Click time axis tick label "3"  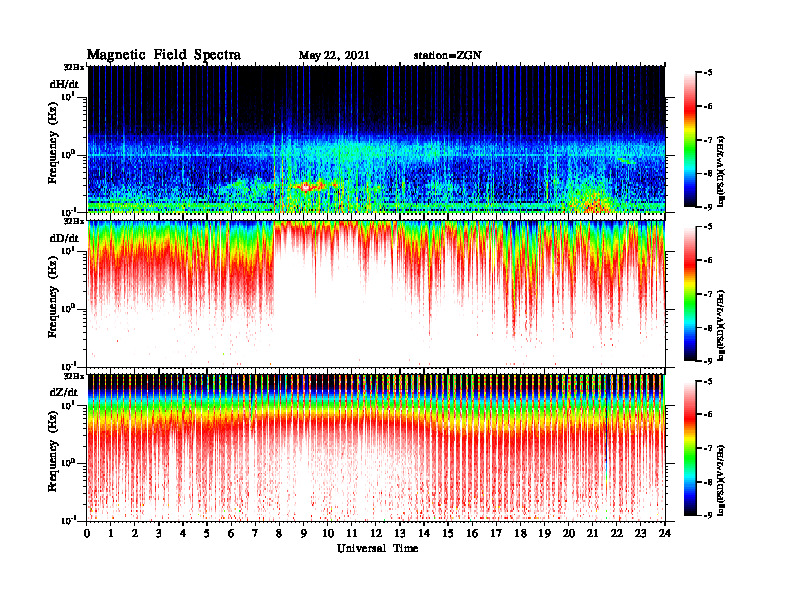point(159,534)
